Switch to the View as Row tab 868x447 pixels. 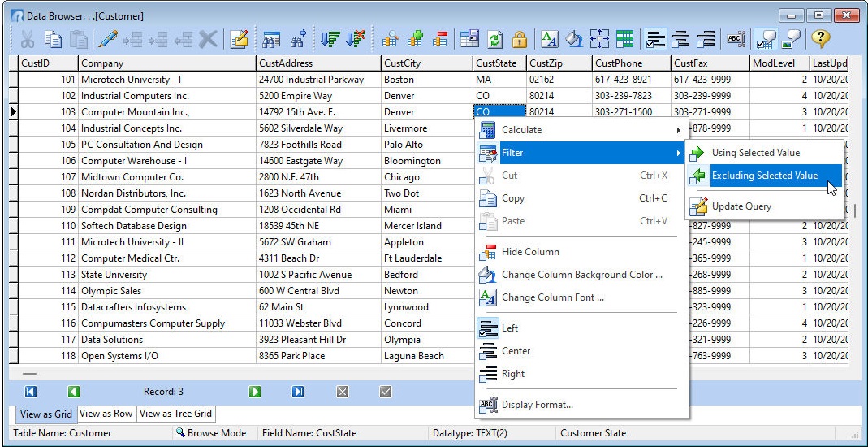tap(106, 413)
